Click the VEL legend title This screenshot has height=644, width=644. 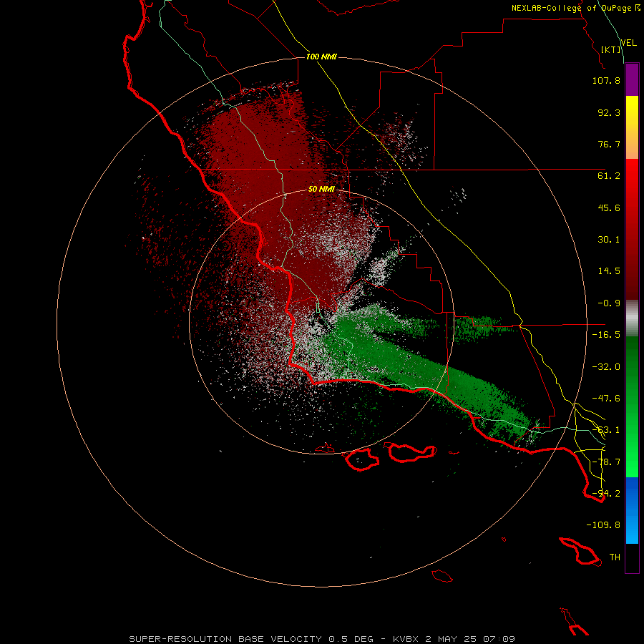pos(628,42)
